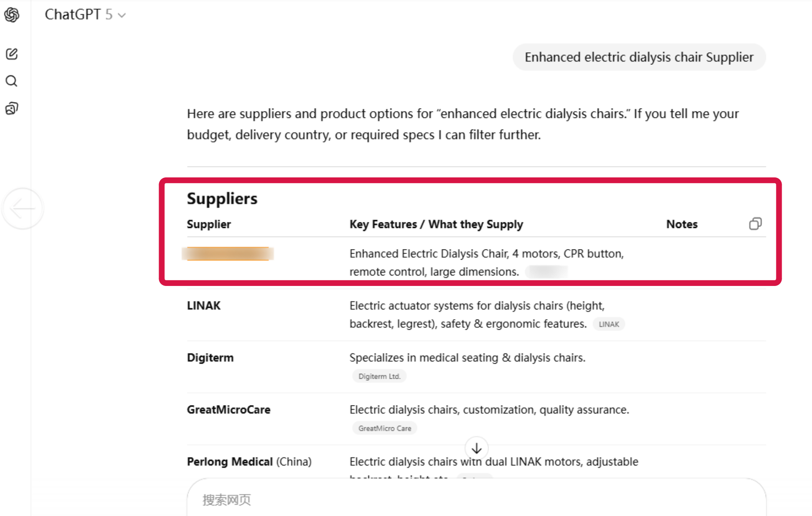The width and height of the screenshot is (812, 516).
Task: Open the LINAK source citation chip
Action: (x=608, y=324)
